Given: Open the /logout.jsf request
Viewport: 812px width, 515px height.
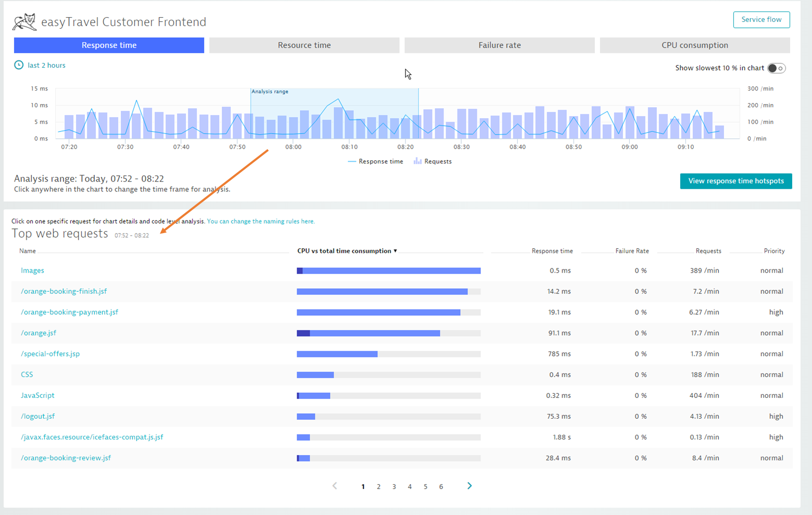Looking at the screenshot, I should pyautogui.click(x=37, y=416).
